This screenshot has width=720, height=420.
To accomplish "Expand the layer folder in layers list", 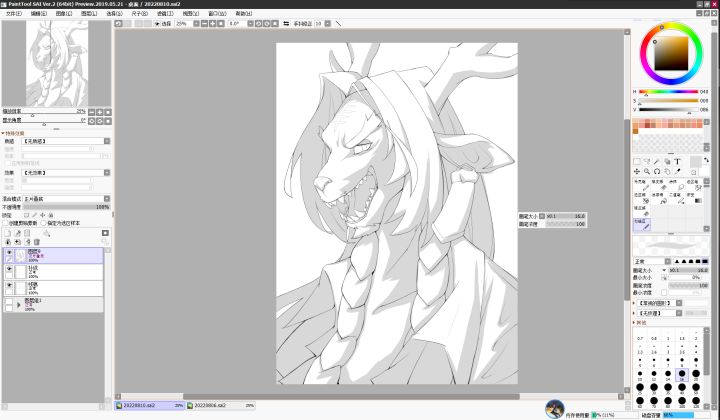I will (x=19, y=304).
